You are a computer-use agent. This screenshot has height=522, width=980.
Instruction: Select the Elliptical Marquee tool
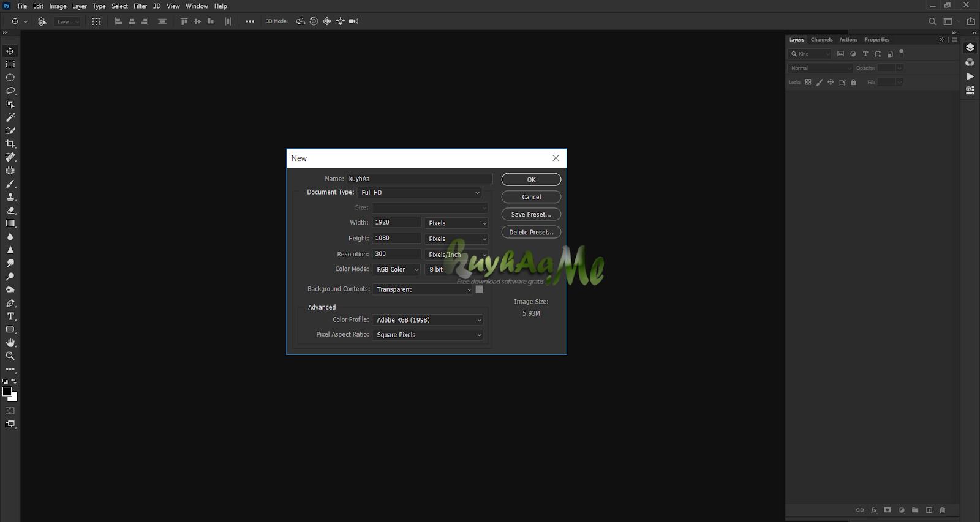(x=10, y=78)
